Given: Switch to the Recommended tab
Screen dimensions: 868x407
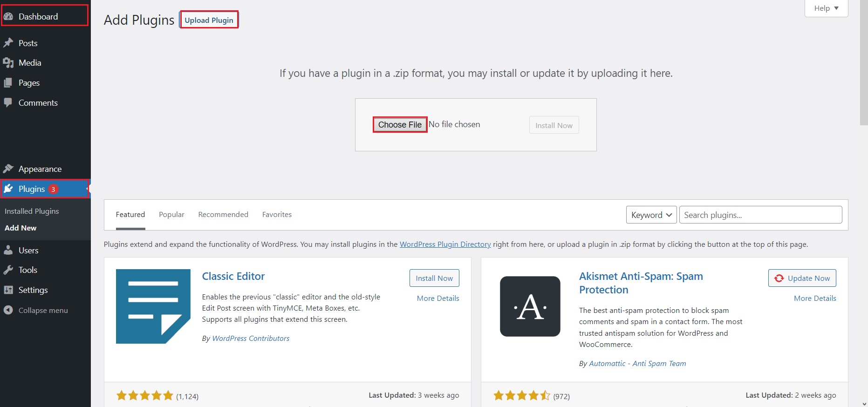Looking at the screenshot, I should 223,215.
